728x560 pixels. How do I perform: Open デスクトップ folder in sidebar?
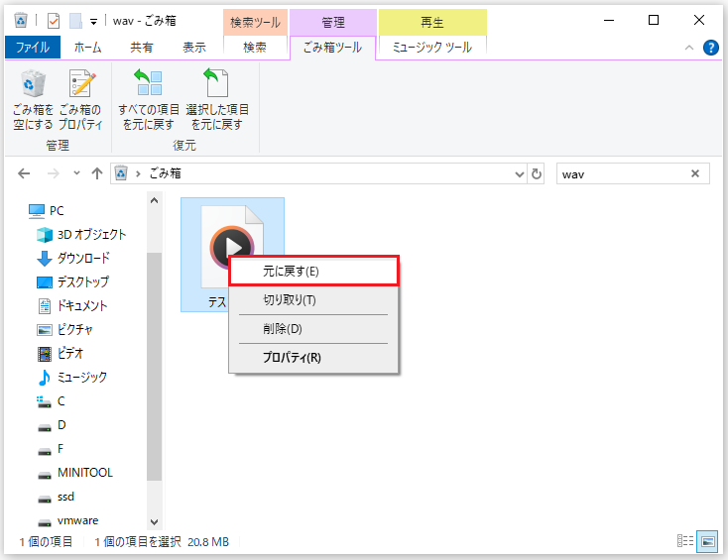72,282
